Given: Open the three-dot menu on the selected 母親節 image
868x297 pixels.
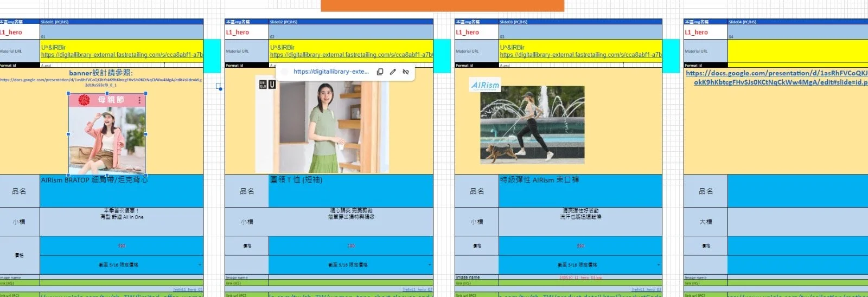Looking at the screenshot, I should [x=139, y=100].
